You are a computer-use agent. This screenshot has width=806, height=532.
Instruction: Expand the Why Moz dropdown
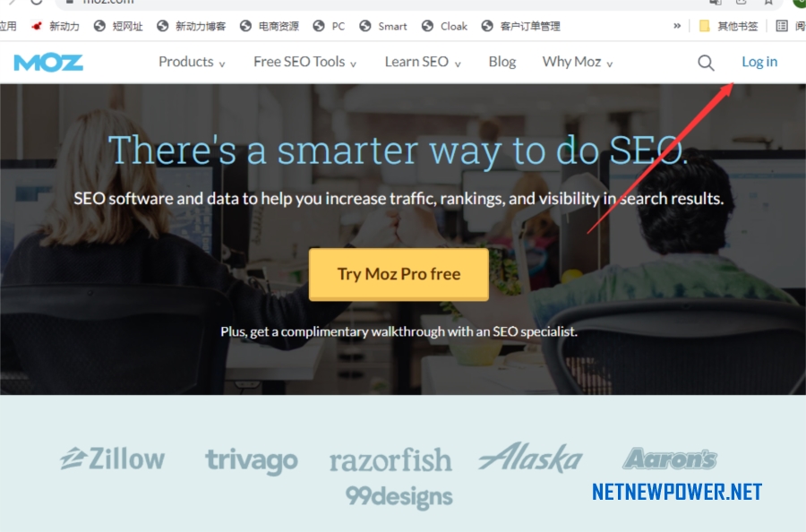tap(578, 62)
